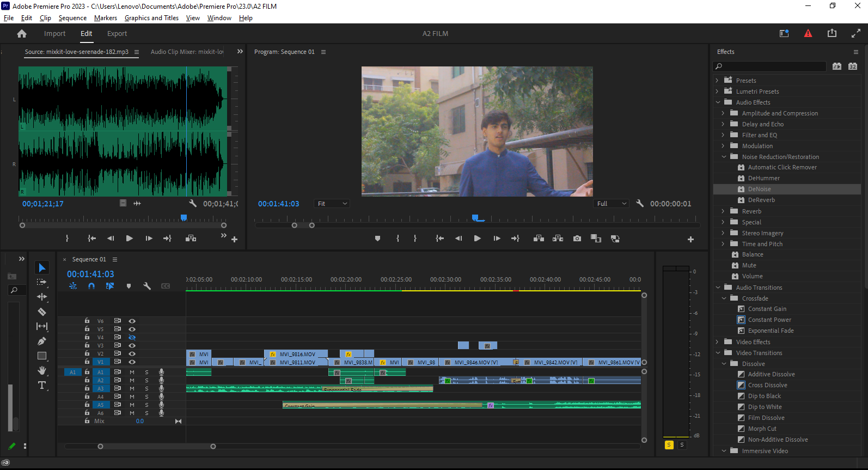Select the Type tool
The width and height of the screenshot is (868, 470).
point(42,385)
